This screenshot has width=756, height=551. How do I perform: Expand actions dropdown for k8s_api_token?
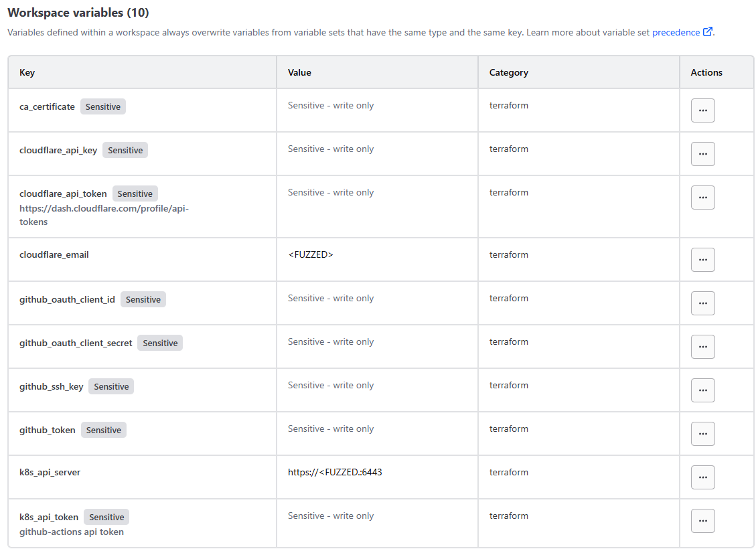702,521
